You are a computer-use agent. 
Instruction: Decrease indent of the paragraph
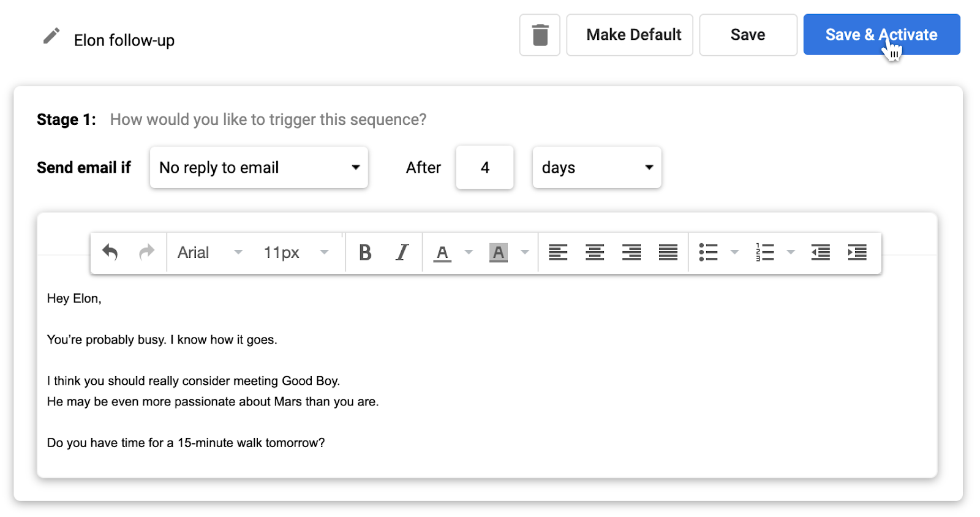coord(820,252)
